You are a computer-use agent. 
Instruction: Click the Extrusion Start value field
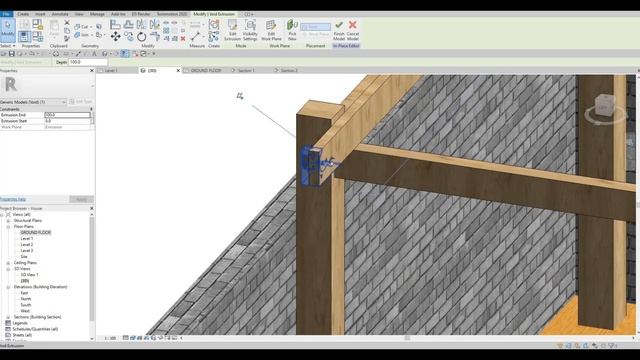[x=67, y=121]
